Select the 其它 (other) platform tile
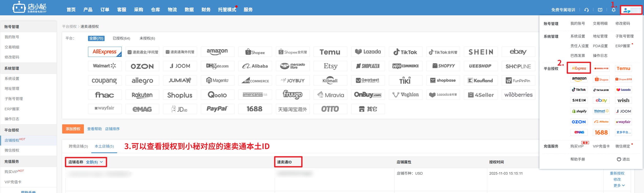Viewport: 644px width, 193px height. [x=368, y=109]
